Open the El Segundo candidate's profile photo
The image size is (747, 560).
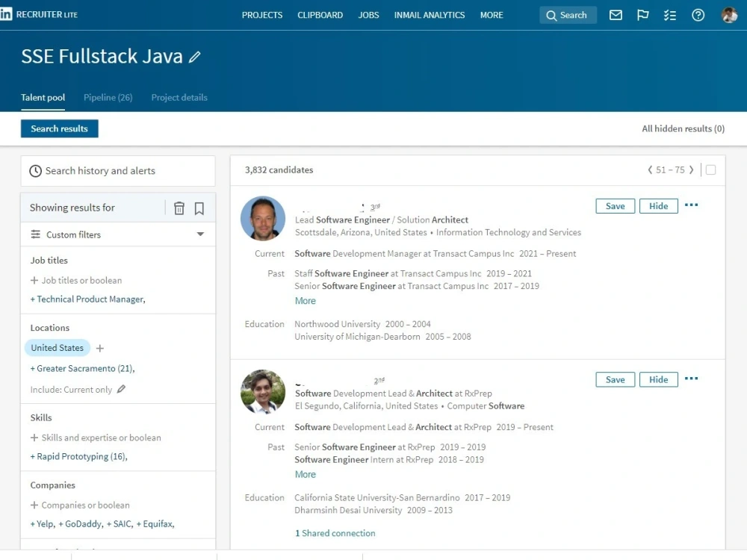[x=263, y=392]
